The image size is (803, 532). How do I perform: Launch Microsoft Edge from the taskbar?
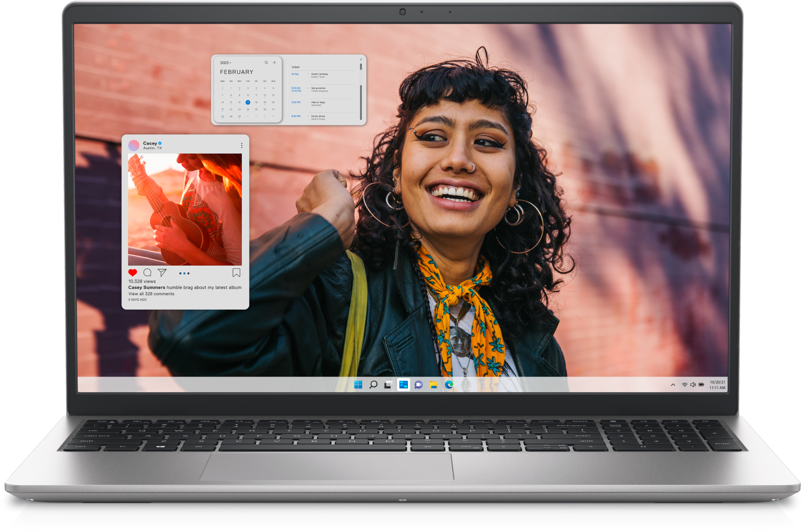pyautogui.click(x=449, y=385)
